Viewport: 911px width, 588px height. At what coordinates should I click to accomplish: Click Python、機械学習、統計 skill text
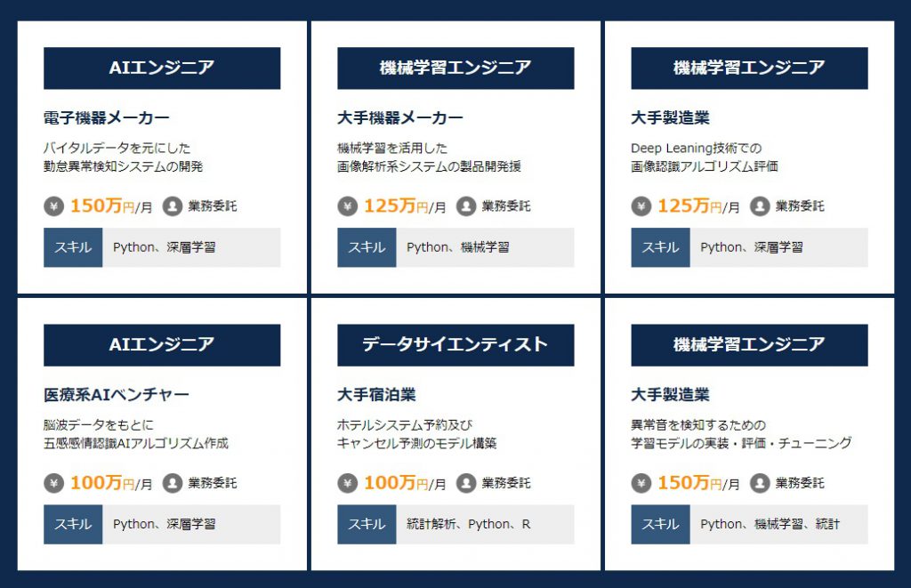click(770, 524)
